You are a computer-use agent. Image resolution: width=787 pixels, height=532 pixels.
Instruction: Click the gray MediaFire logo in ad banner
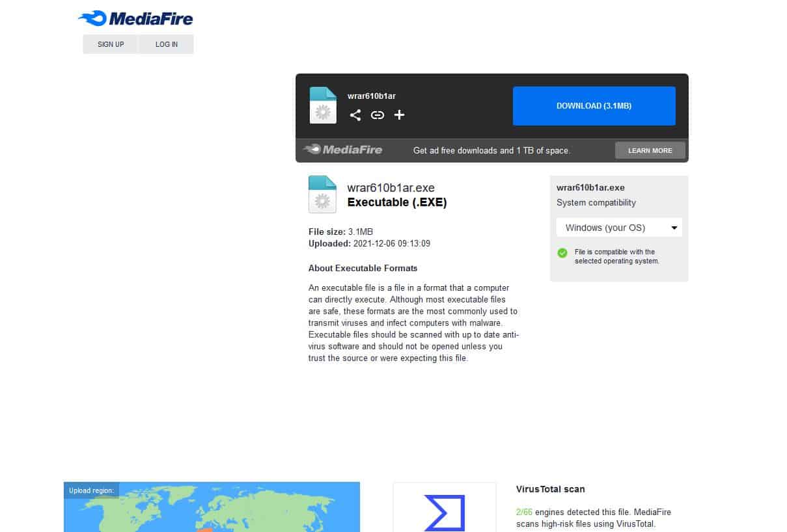(343, 150)
